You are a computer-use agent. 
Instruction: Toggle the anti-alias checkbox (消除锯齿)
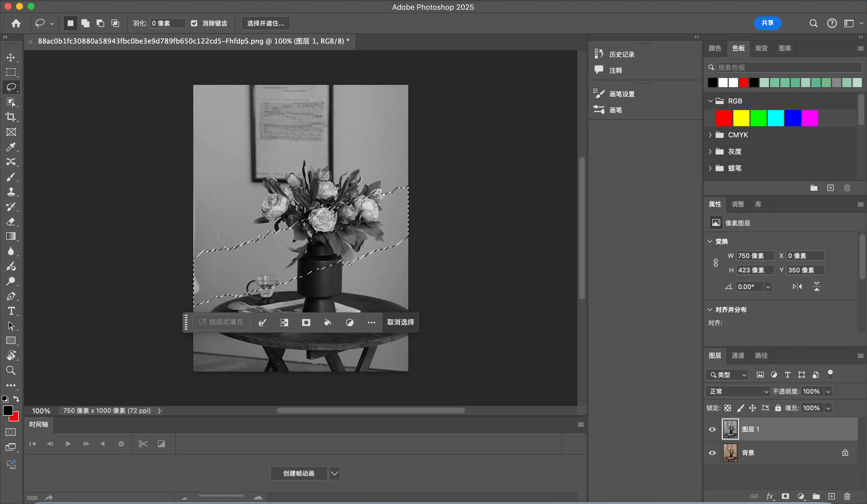pyautogui.click(x=194, y=23)
